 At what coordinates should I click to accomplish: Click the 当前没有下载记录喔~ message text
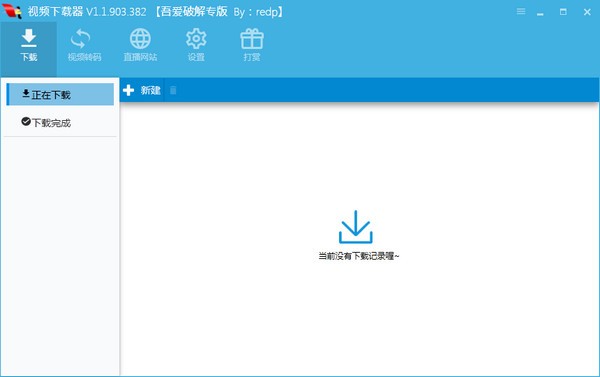coord(359,256)
